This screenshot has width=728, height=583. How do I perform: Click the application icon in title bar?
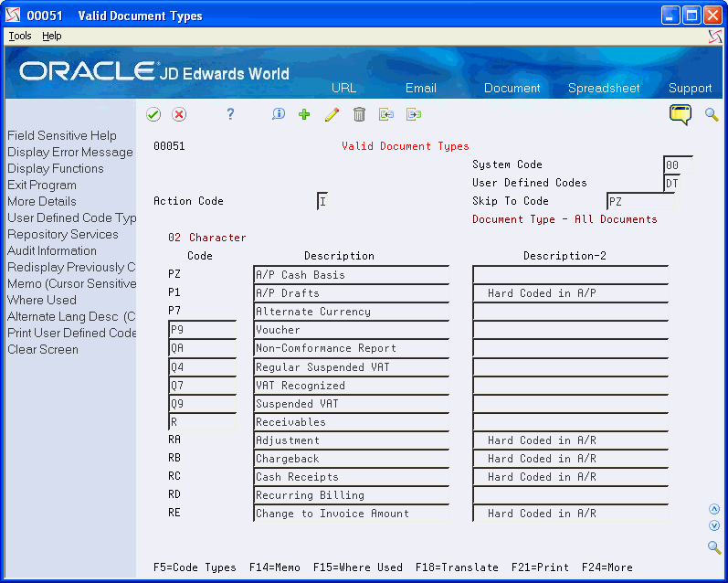click(x=13, y=16)
